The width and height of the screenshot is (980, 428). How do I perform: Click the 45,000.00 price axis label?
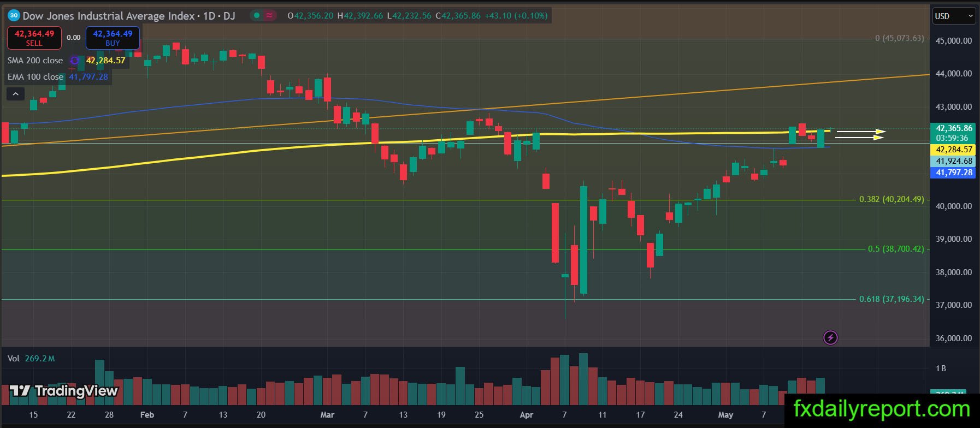point(954,41)
